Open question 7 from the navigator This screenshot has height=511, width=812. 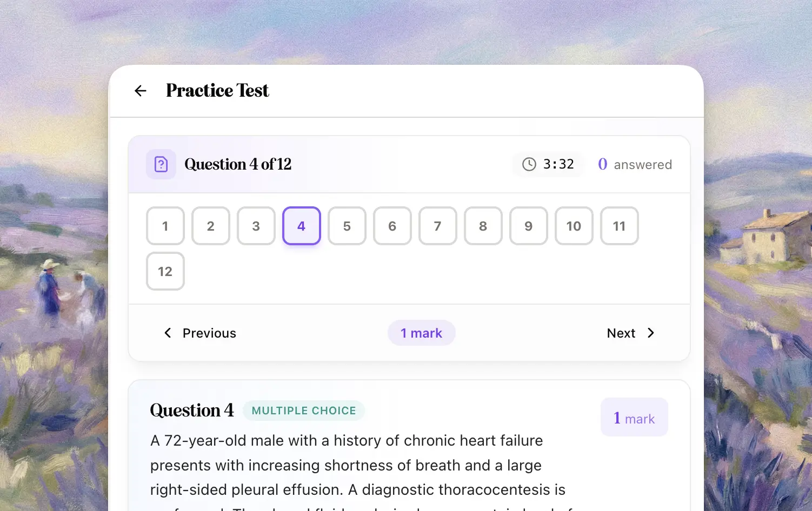(437, 226)
